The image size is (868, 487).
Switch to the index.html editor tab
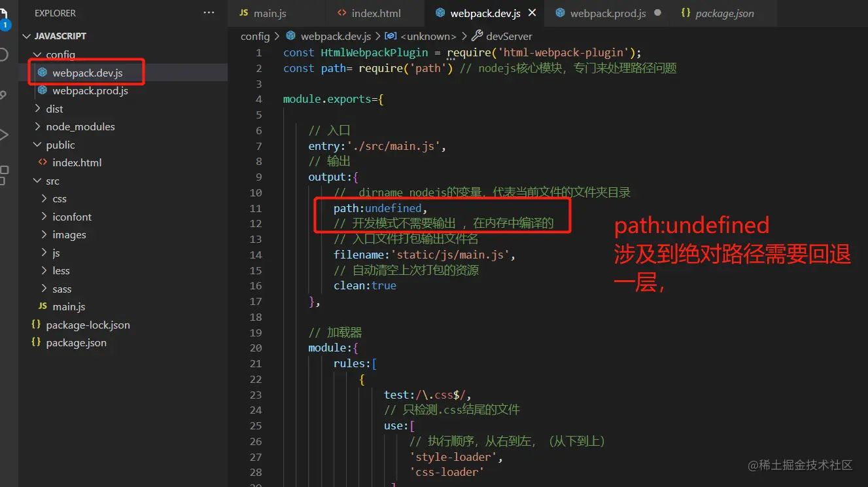point(375,13)
